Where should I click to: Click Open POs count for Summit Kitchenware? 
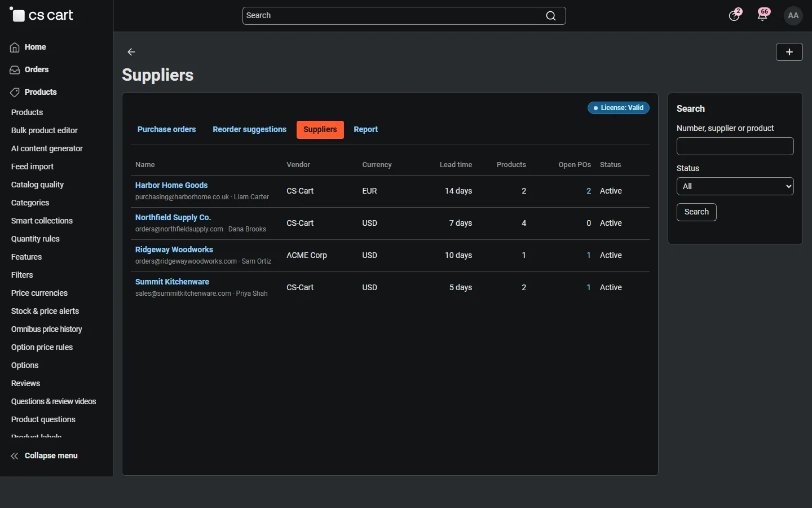589,288
